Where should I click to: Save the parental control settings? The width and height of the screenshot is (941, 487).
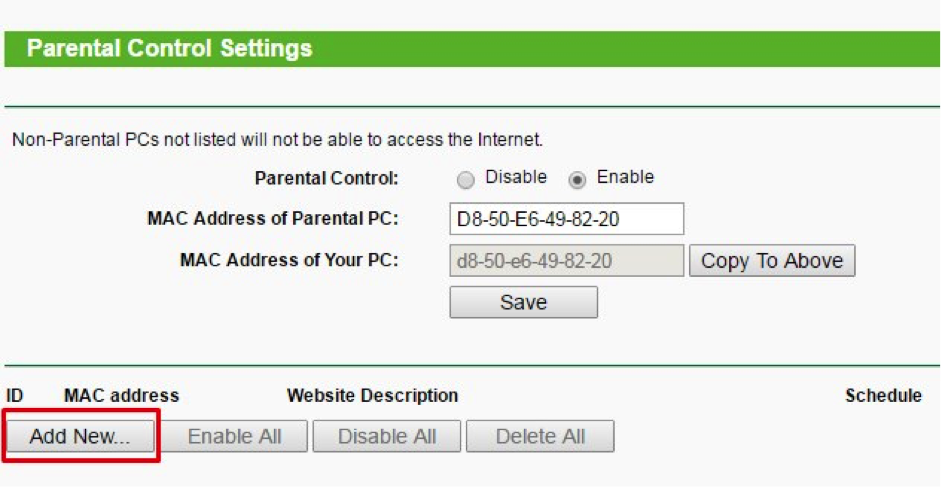pyautogui.click(x=523, y=302)
